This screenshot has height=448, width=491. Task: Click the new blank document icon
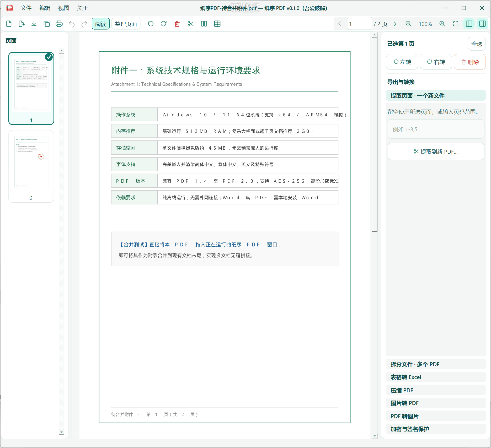[9, 24]
